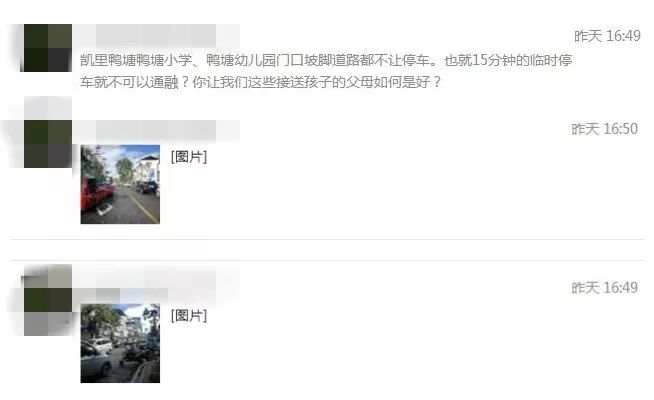Screen dimensions: 654x400
Task: Click 昨天 16:49 timestamp of the text message
Action: [x=607, y=36]
